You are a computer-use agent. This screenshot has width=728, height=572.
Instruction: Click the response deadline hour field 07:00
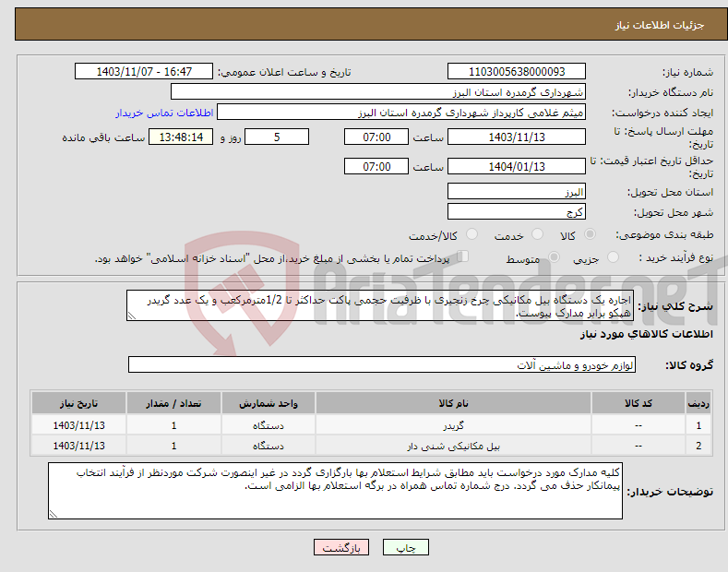click(376, 137)
